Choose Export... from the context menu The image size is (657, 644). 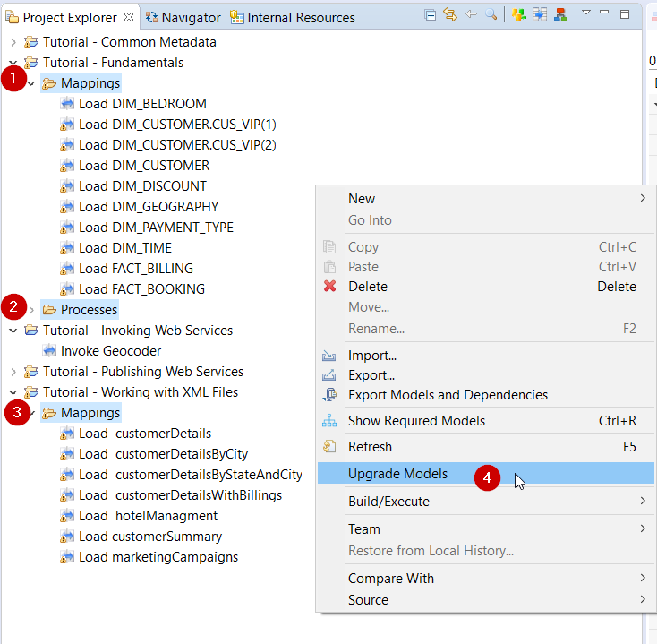(x=486, y=375)
